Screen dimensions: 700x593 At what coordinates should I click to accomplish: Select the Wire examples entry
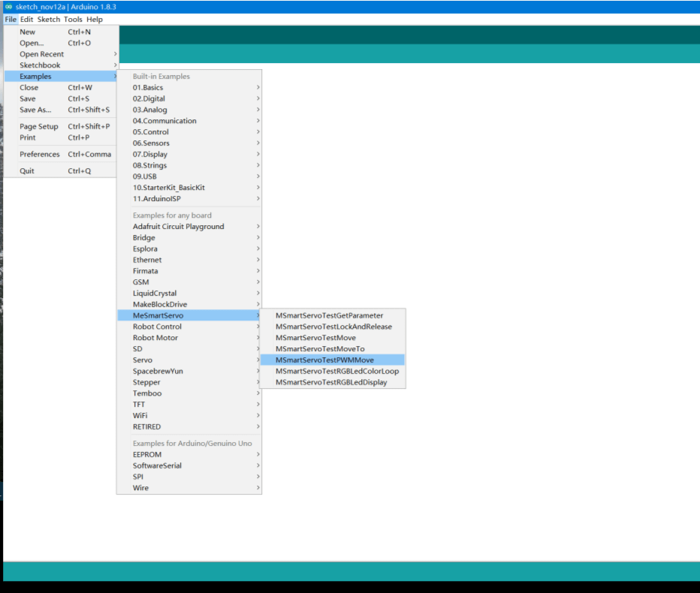coord(189,488)
